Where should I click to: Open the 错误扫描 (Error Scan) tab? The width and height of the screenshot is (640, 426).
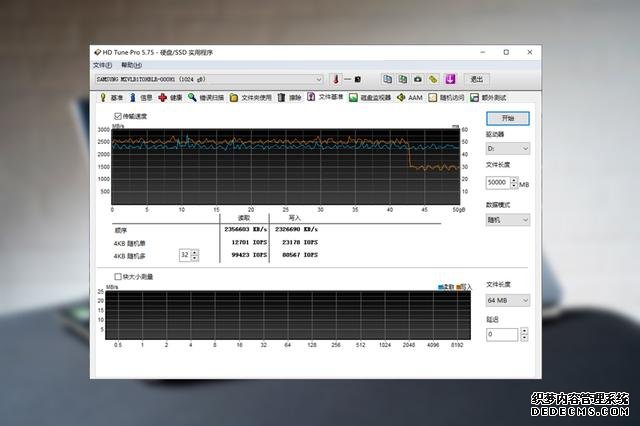(205, 98)
